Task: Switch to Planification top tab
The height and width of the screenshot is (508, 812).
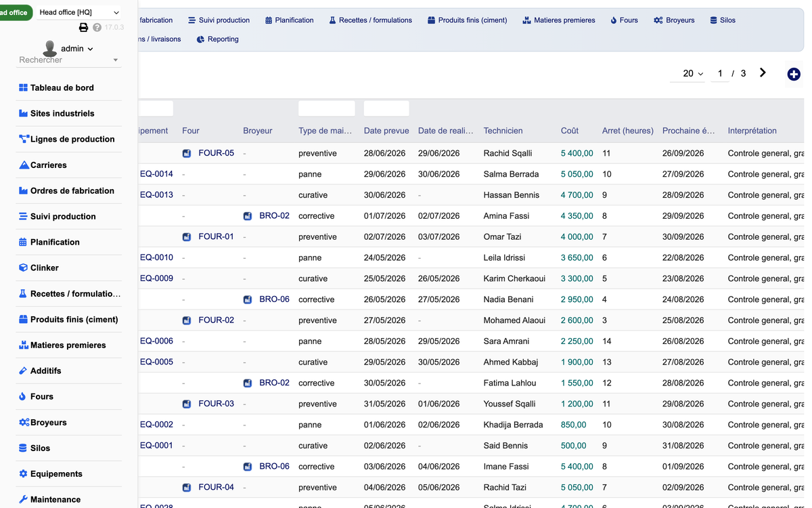Action: point(289,20)
